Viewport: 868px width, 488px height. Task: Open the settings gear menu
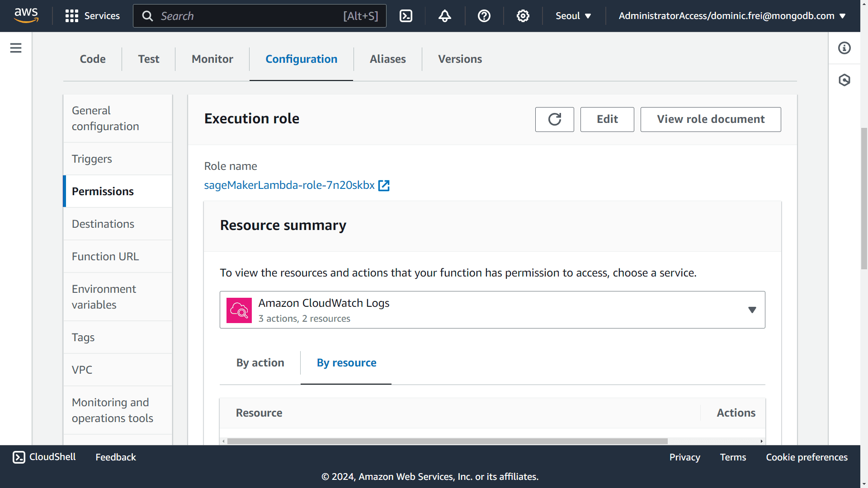[523, 16]
